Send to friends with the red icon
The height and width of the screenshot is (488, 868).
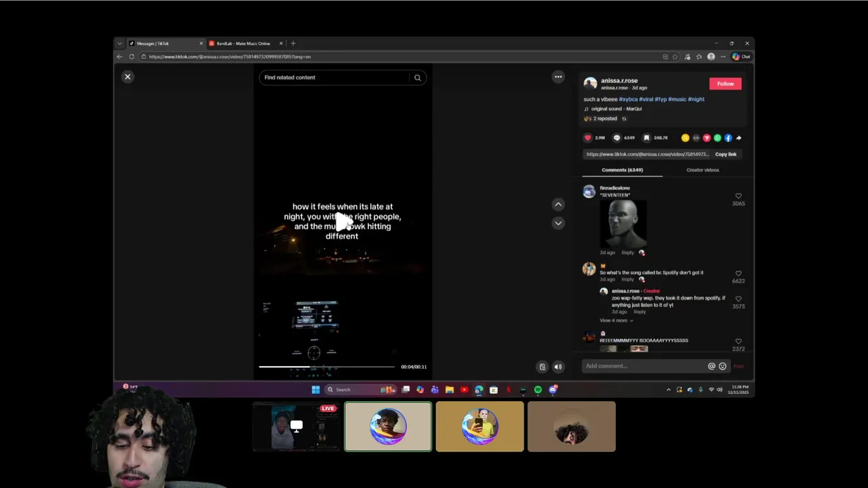coord(707,138)
